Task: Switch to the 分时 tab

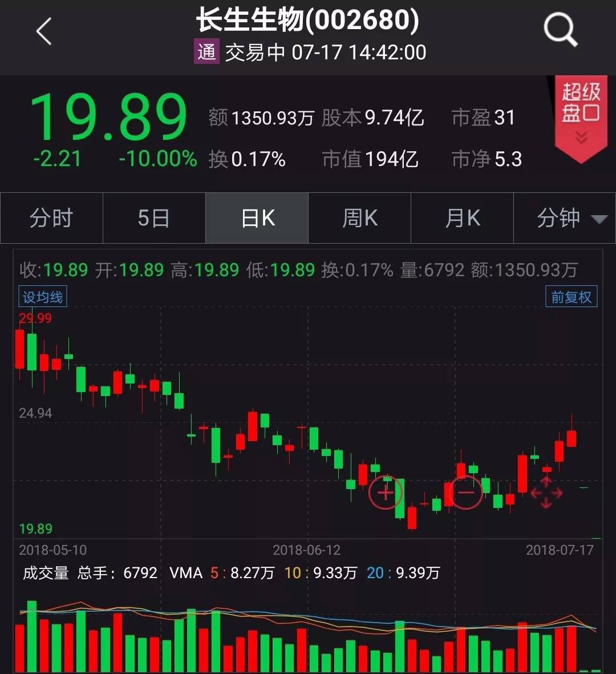Action: (51, 218)
